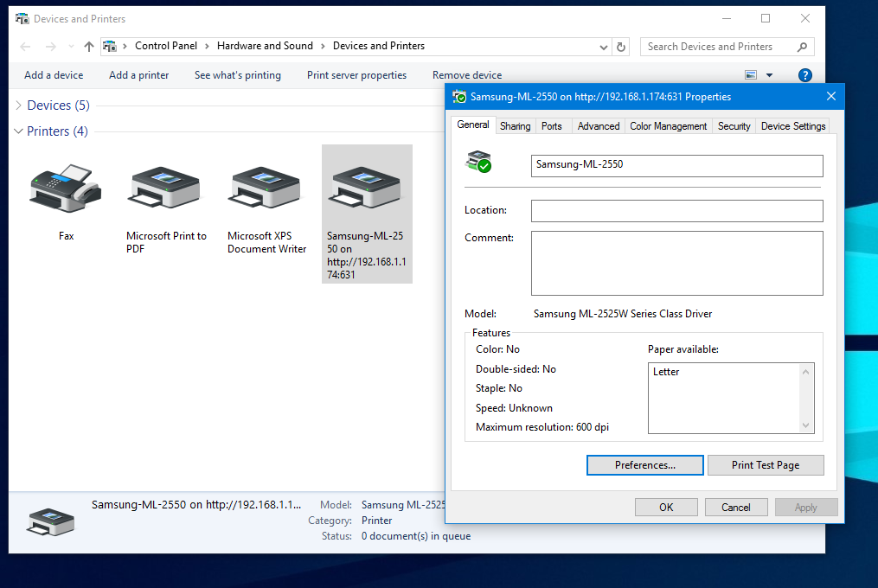Click the Print Test Page button
The height and width of the screenshot is (588, 878).
[765, 465]
